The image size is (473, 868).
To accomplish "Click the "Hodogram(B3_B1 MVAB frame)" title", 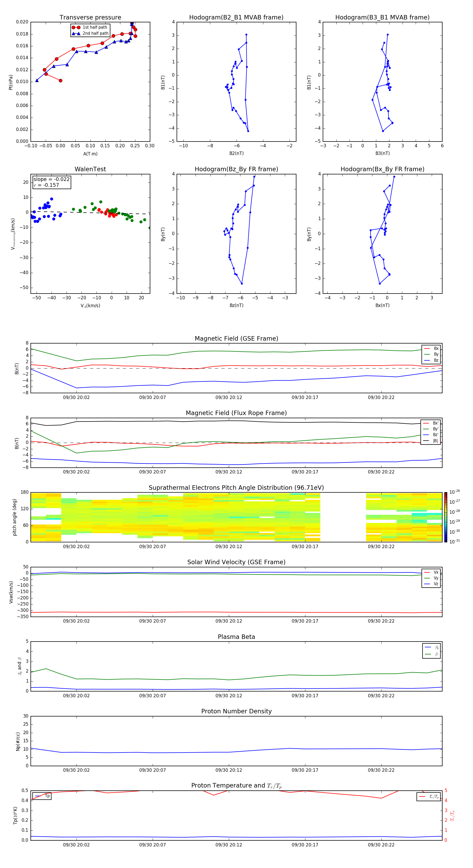I will pos(382,18).
